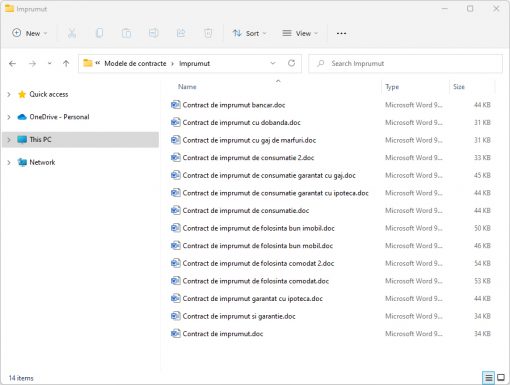Click the Copy icon in toolbar

point(99,33)
